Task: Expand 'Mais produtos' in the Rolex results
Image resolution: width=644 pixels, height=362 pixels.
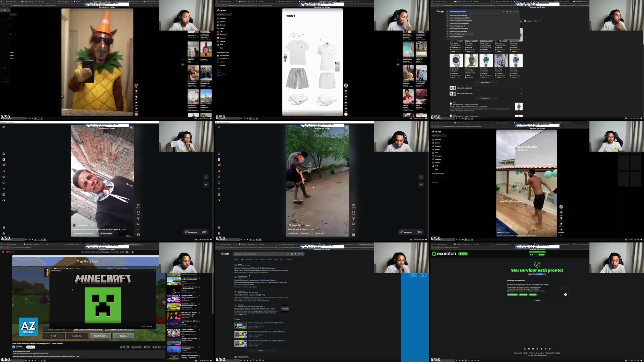Action: 485,83
